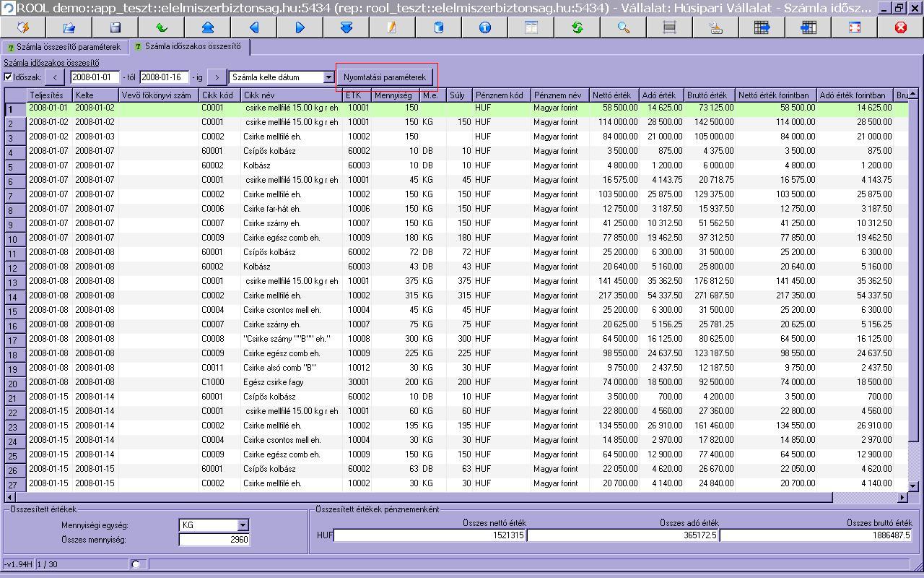Click the Nettó érték column header
The height and width of the screenshot is (578, 924).
tap(614, 95)
